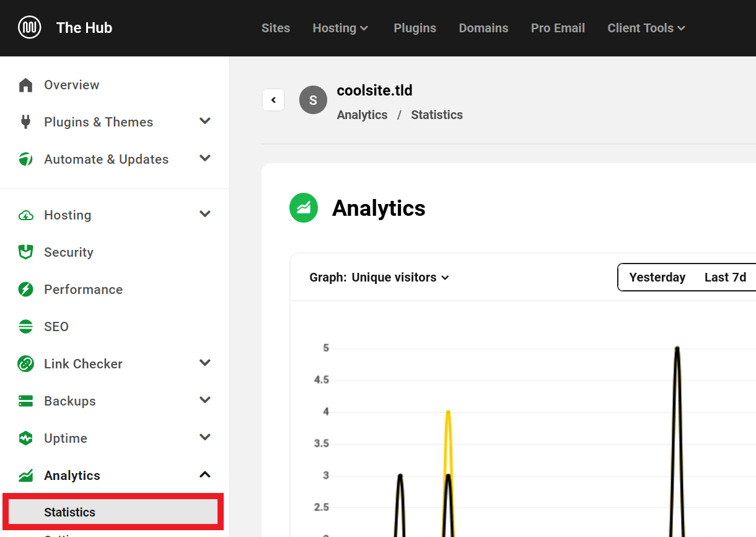Click the y-axis label 3.5

[x=322, y=444]
